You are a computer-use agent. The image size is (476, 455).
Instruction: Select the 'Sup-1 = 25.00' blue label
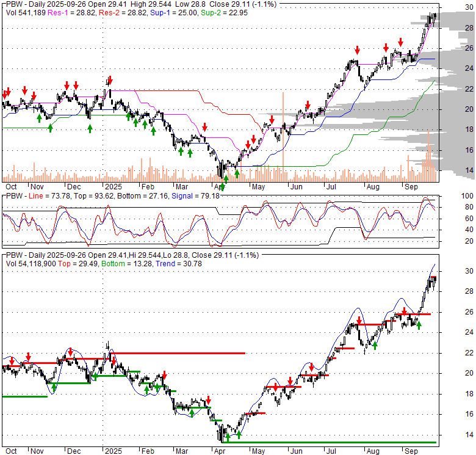click(173, 13)
